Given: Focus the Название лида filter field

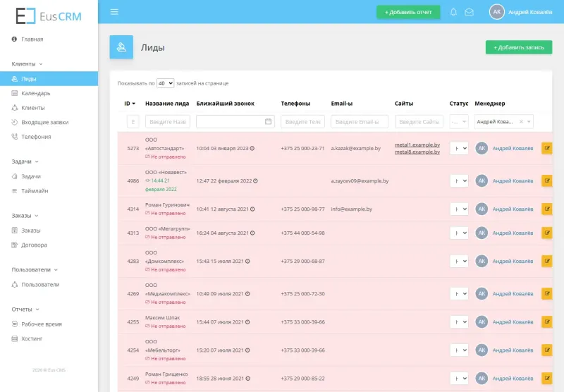Looking at the screenshot, I should (x=168, y=121).
